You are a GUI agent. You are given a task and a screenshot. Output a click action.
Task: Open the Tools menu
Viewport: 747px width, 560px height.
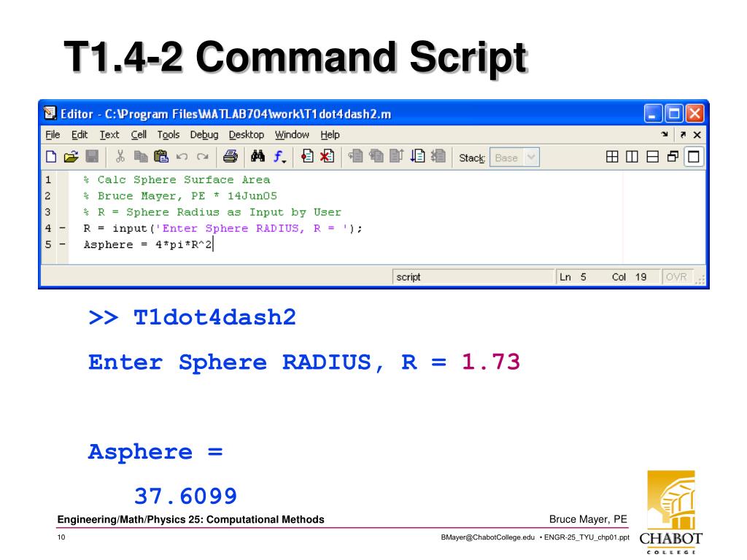point(169,135)
